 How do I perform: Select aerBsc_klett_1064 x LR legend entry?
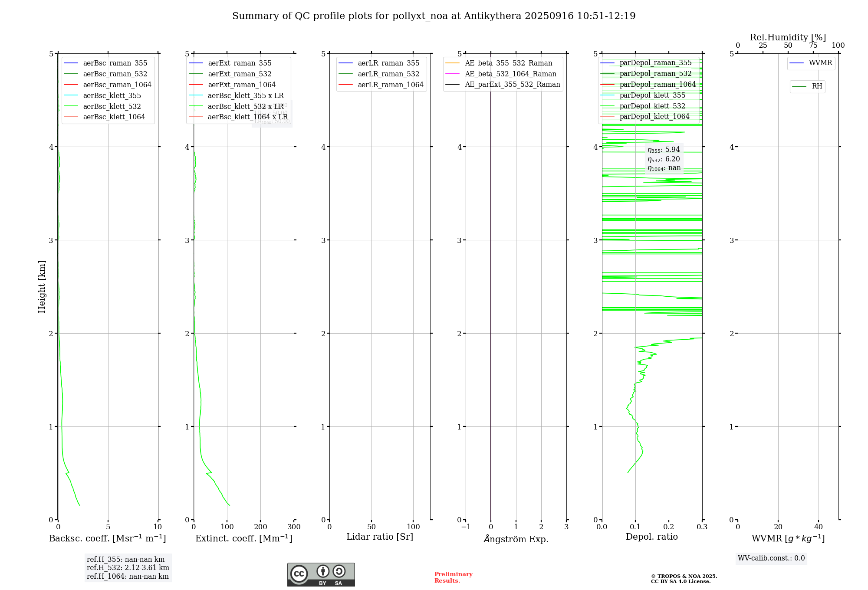coord(239,117)
